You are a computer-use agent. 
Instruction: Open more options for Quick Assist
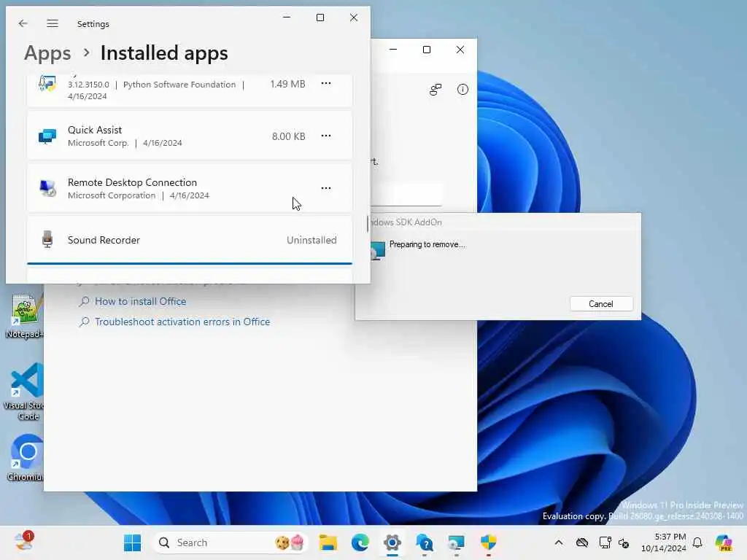point(326,136)
